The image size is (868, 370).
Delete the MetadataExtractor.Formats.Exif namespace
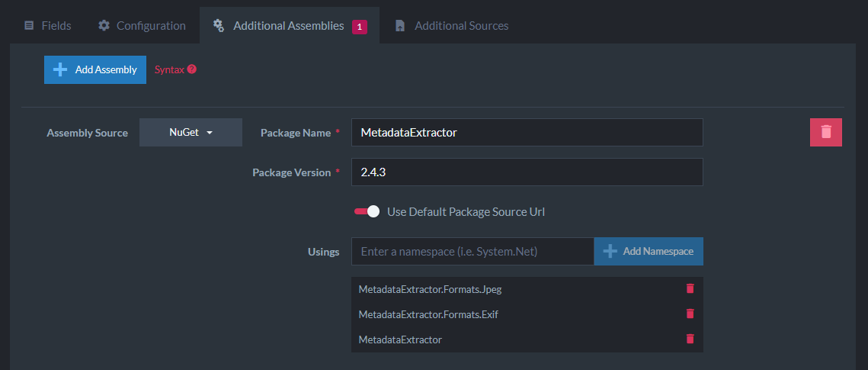(690, 314)
